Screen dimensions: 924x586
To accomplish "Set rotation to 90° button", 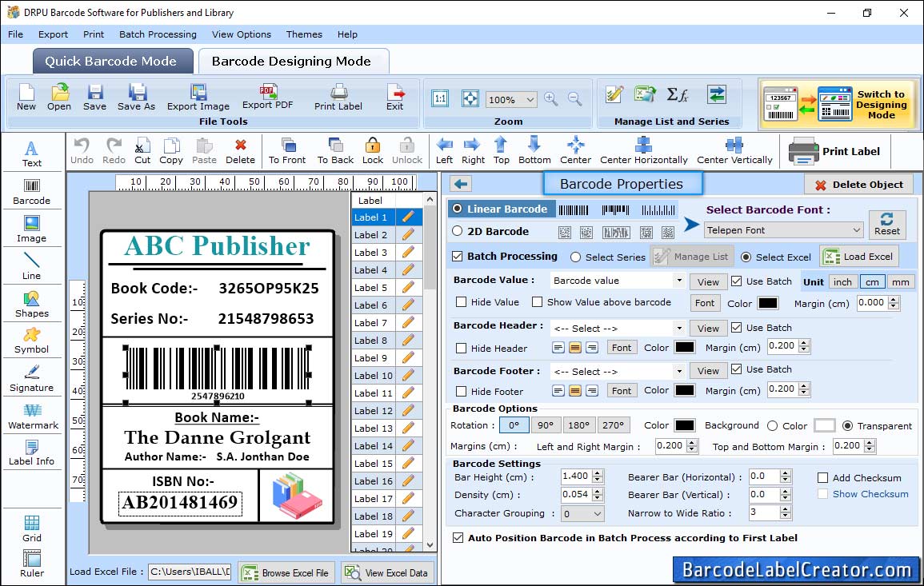I will [546, 425].
